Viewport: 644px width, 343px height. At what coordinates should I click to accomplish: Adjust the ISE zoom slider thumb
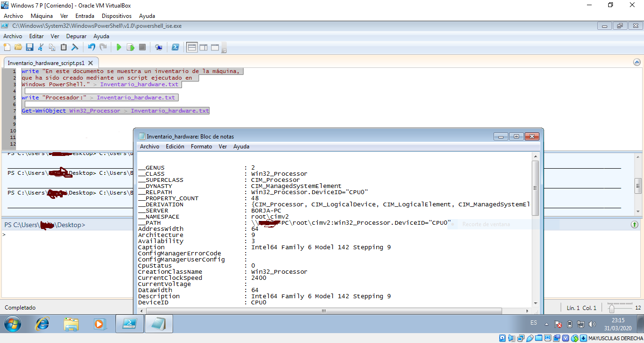(x=611, y=309)
